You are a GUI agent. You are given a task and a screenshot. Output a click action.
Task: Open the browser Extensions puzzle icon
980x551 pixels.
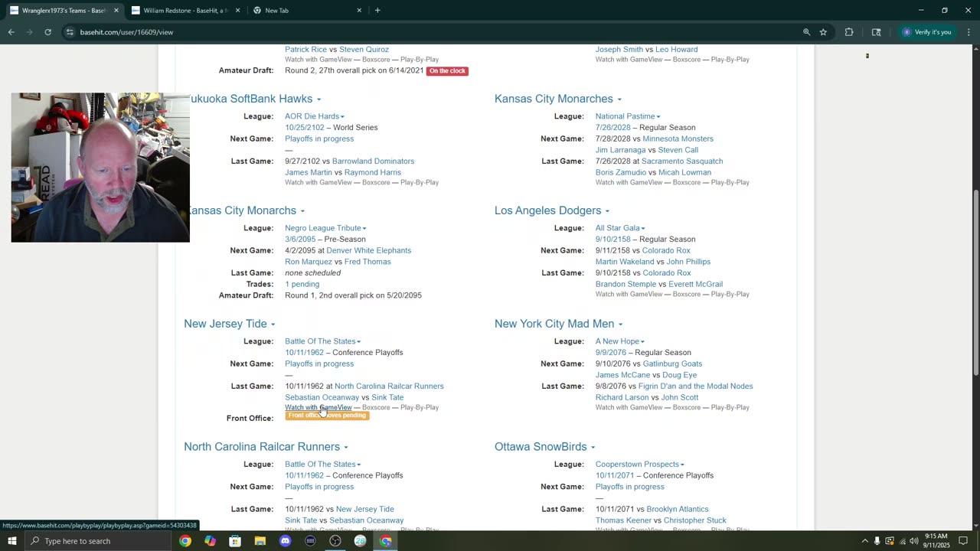click(849, 32)
